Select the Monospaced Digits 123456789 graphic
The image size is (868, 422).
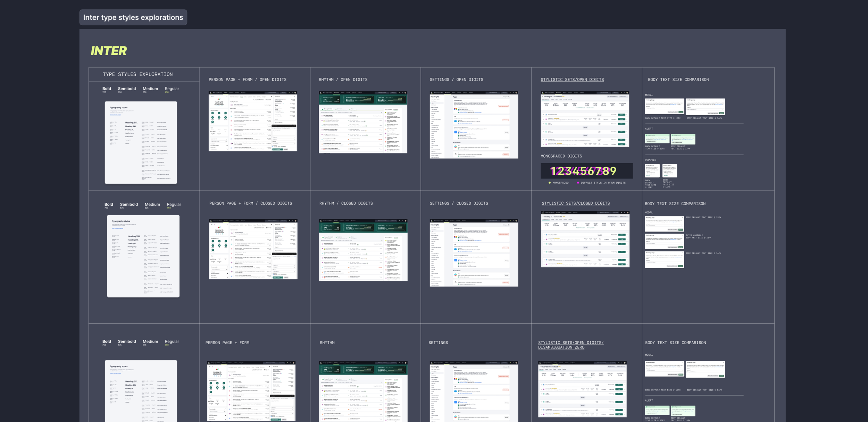[x=586, y=171]
